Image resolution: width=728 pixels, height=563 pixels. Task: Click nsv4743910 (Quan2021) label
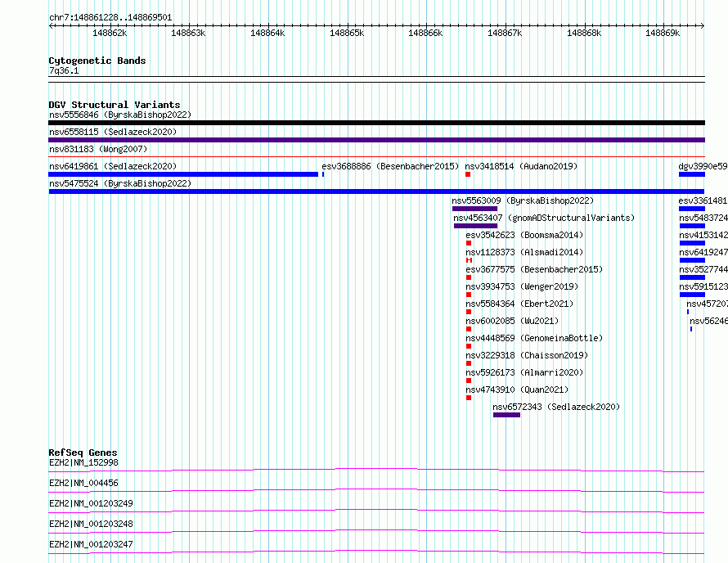[517, 390]
